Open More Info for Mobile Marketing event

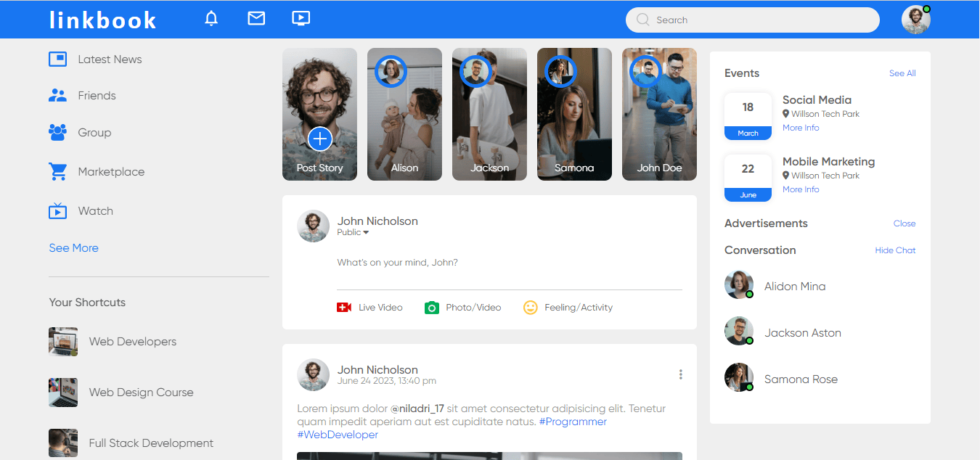point(801,189)
